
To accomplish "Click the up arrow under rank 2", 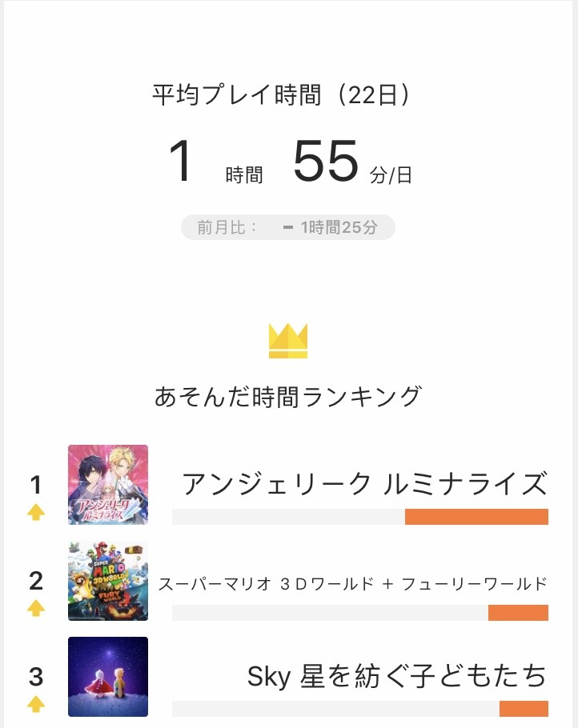I will [36, 608].
